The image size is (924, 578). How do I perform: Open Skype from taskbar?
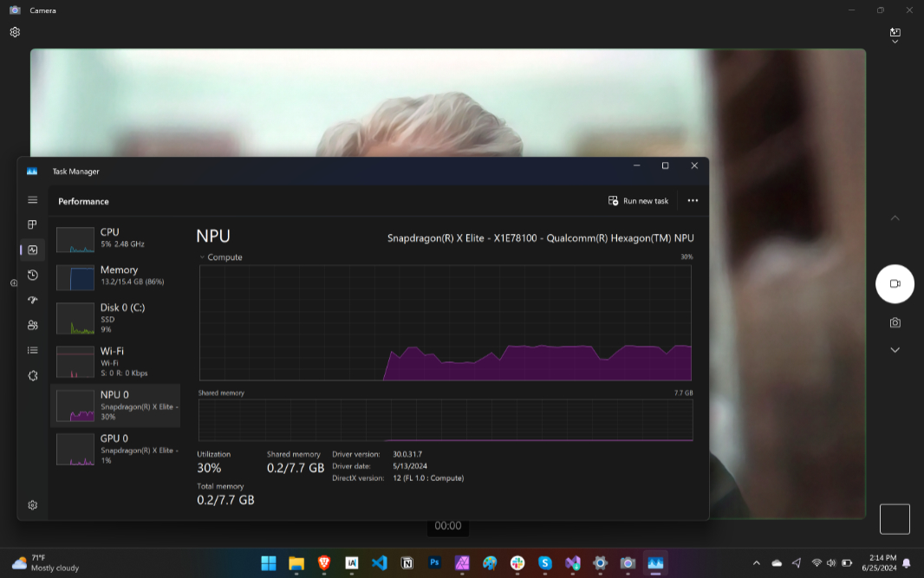pyautogui.click(x=545, y=563)
